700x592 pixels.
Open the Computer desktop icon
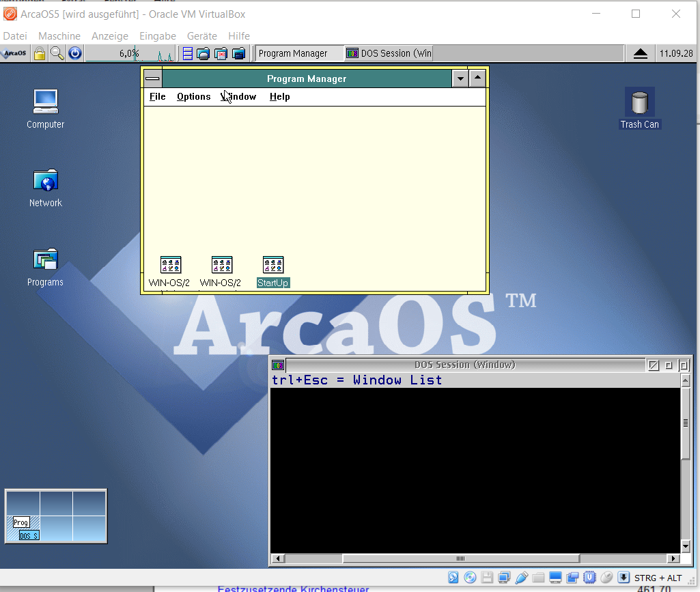tap(46, 109)
